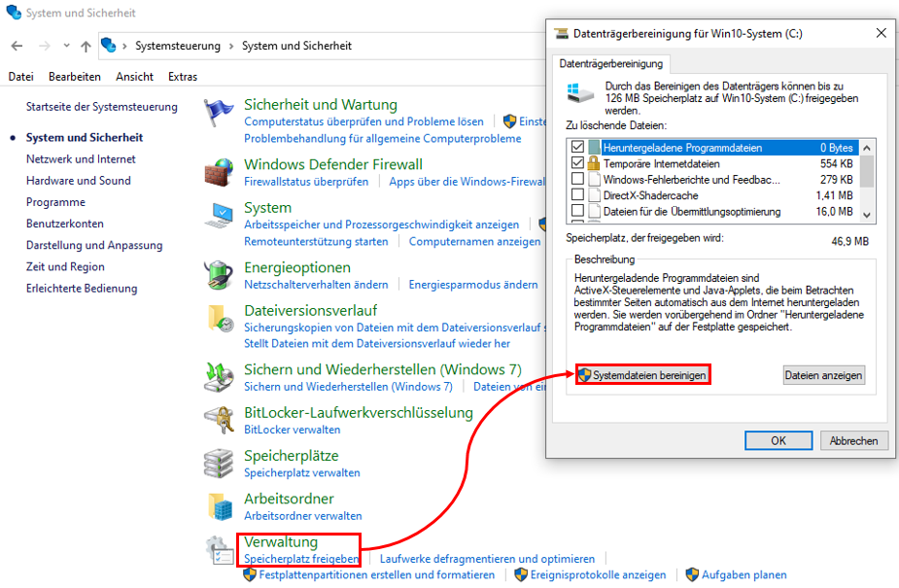Cancel the dialog with Abbrechen
This screenshot has height=588, width=899.
(x=853, y=440)
